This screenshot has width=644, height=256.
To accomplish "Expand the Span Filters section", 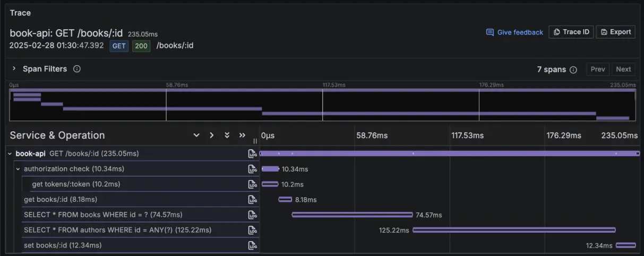I will (x=14, y=69).
